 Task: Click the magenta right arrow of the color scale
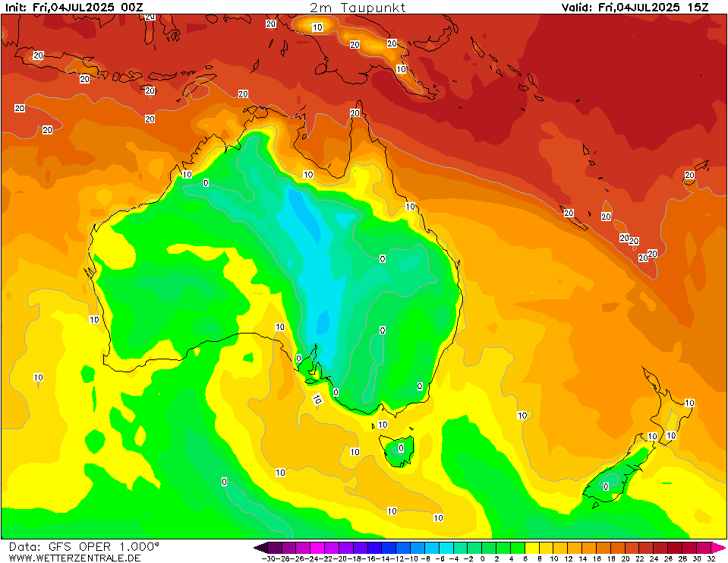click(718, 548)
